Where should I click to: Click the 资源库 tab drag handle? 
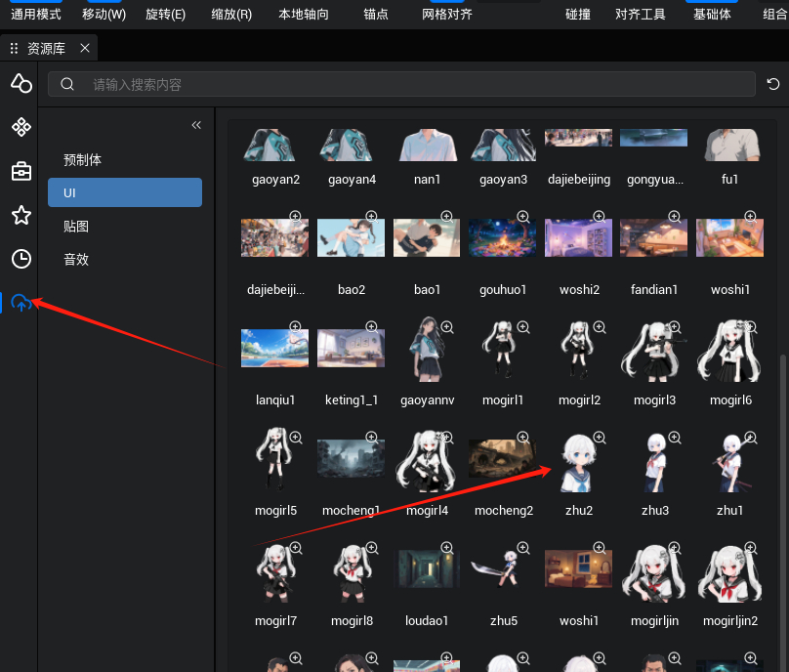click(14, 48)
